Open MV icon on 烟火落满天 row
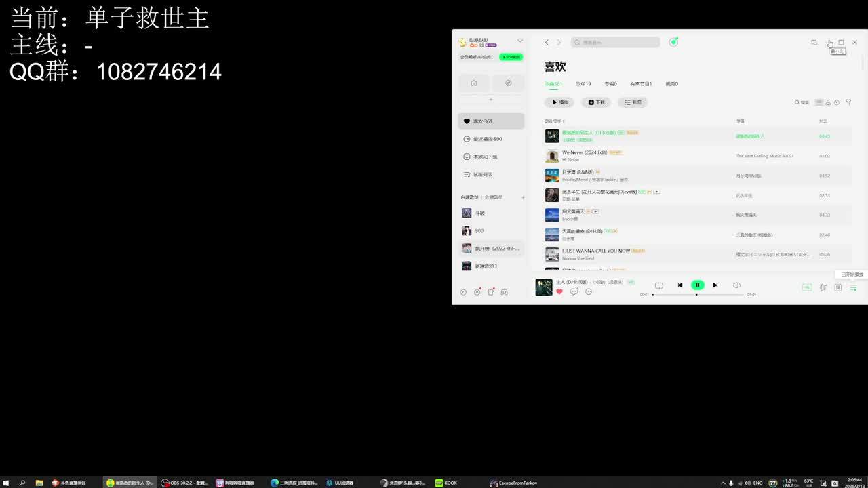 (595, 211)
